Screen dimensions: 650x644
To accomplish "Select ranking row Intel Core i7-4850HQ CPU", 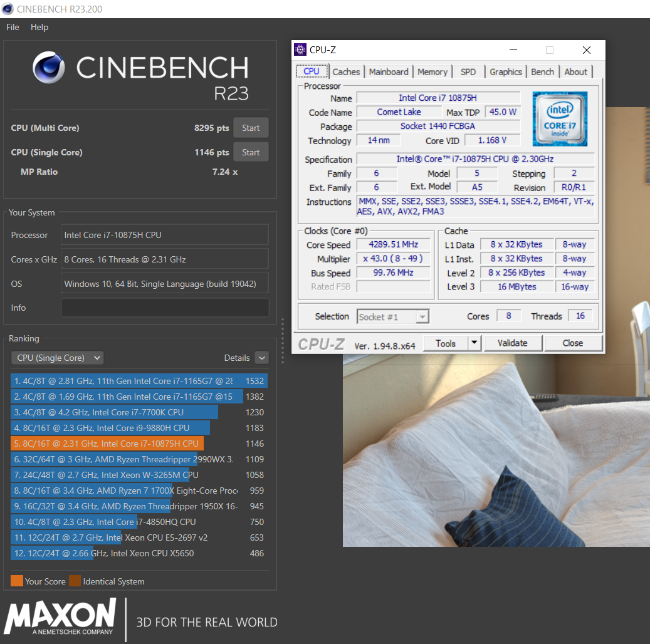I will point(139,522).
